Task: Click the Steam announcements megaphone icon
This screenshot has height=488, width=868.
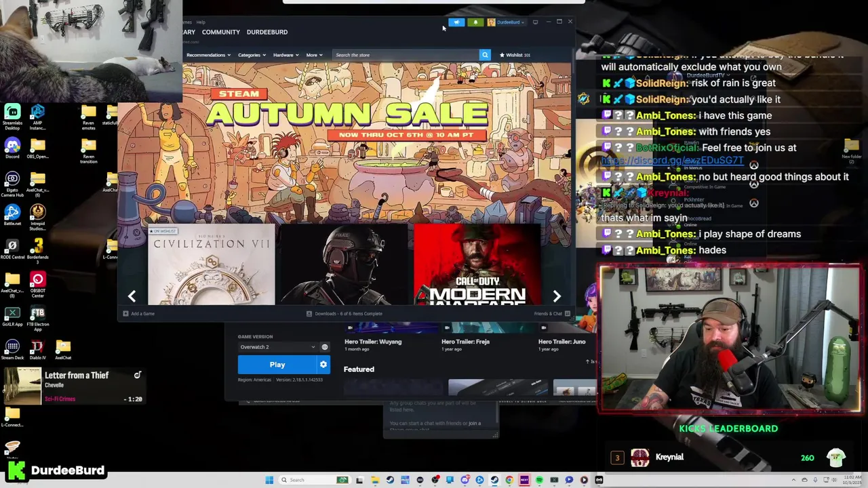Action: (x=456, y=22)
